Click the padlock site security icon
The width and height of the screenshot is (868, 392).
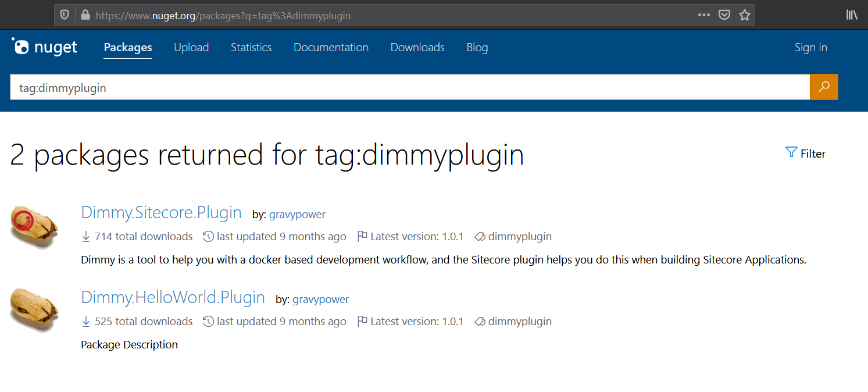(85, 15)
